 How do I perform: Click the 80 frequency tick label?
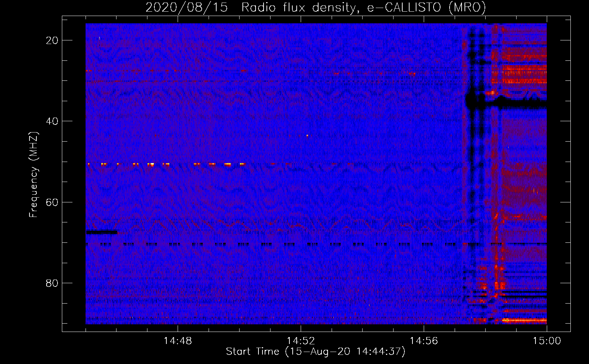52,283
